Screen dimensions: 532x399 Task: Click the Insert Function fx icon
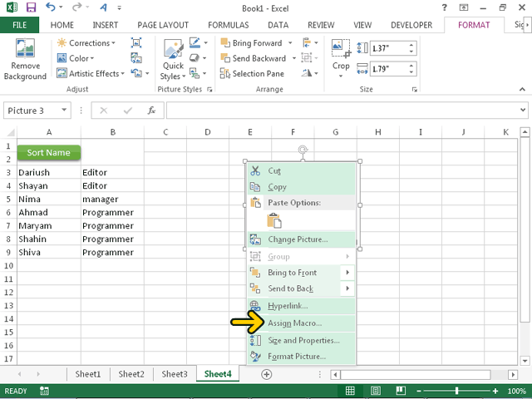151,110
